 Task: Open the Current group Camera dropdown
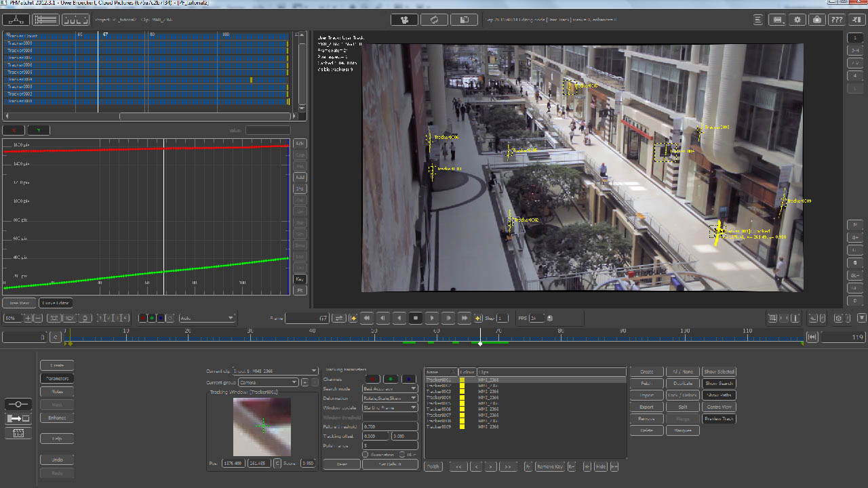[268, 382]
